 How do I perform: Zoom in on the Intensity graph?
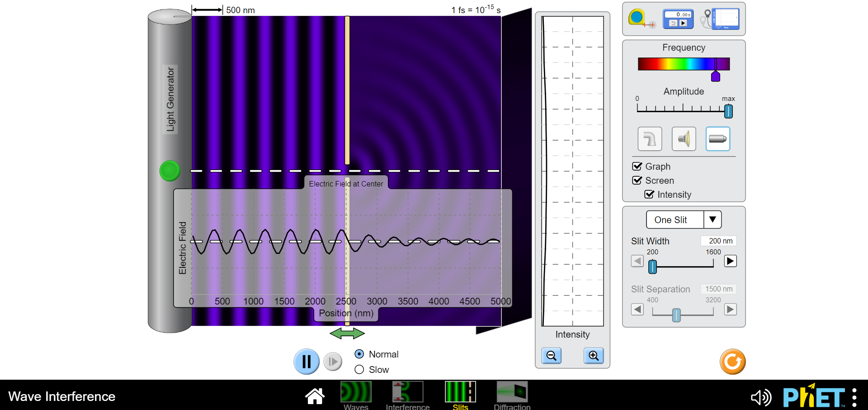(x=594, y=356)
